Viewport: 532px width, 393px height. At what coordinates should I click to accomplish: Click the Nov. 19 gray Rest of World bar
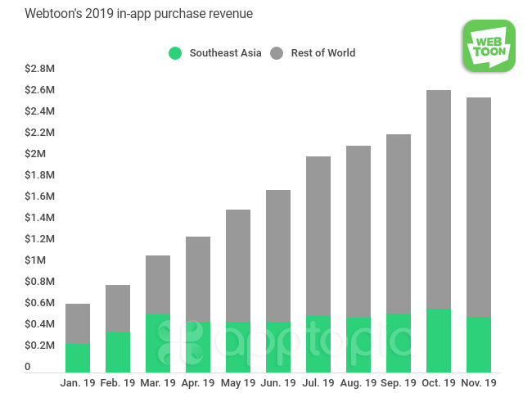point(479,207)
